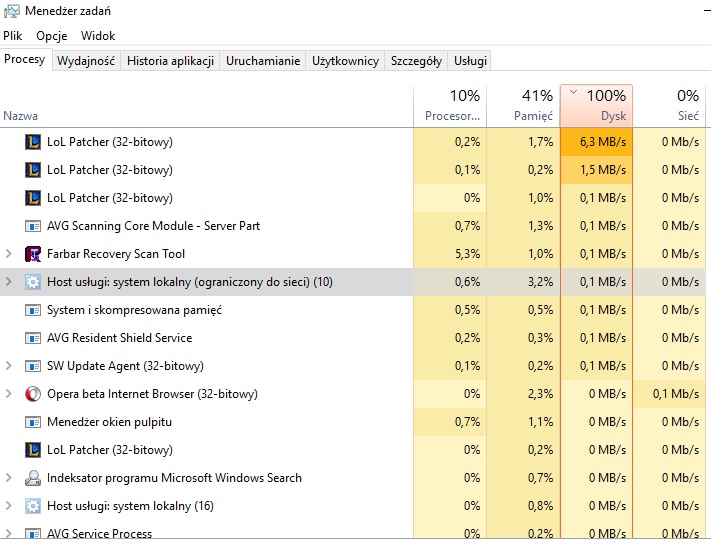The height and width of the screenshot is (545, 711).
Task: Expand the Farbar Recovery Scan Tool process
Action: (x=9, y=254)
